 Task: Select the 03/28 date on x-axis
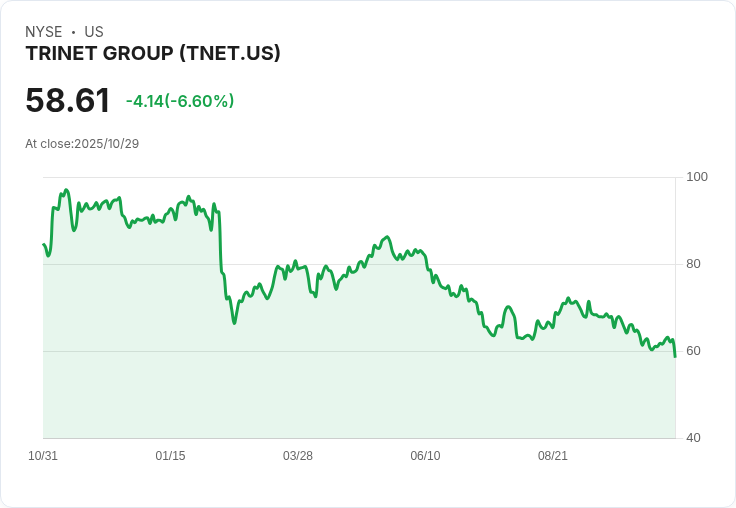point(298,456)
